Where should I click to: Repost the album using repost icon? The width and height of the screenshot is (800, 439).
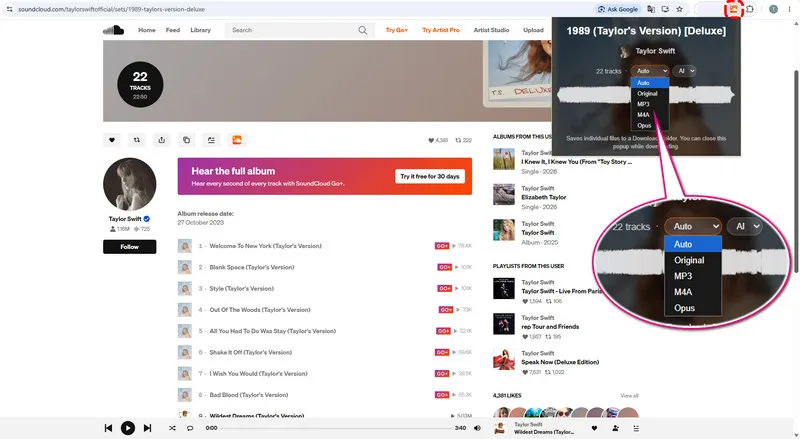pos(137,140)
